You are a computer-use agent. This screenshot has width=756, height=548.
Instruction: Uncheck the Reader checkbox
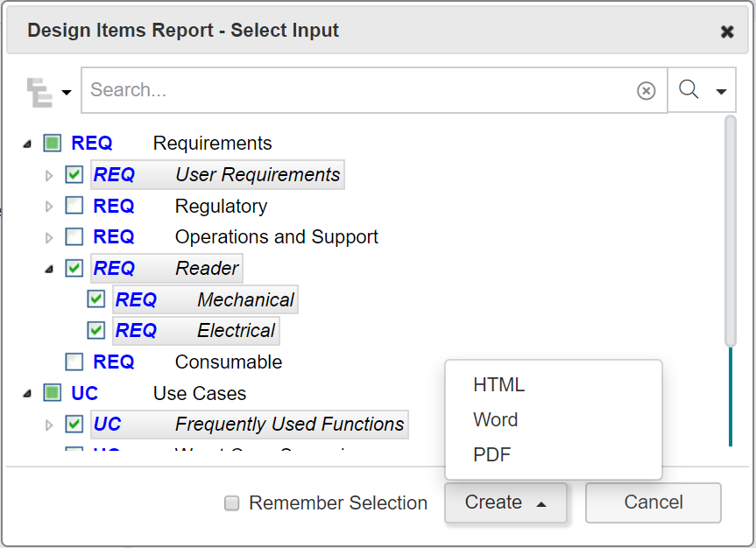pyautogui.click(x=74, y=268)
